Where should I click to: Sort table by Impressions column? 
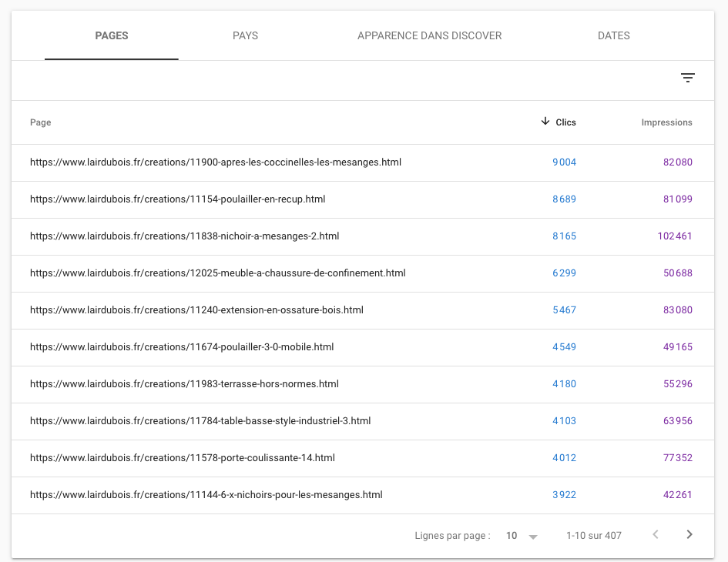tap(666, 122)
